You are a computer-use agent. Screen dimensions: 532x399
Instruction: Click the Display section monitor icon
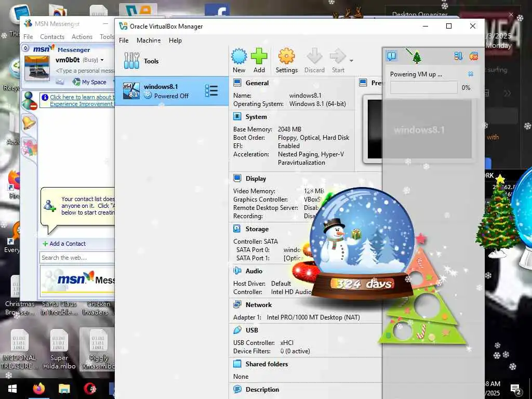tap(237, 179)
